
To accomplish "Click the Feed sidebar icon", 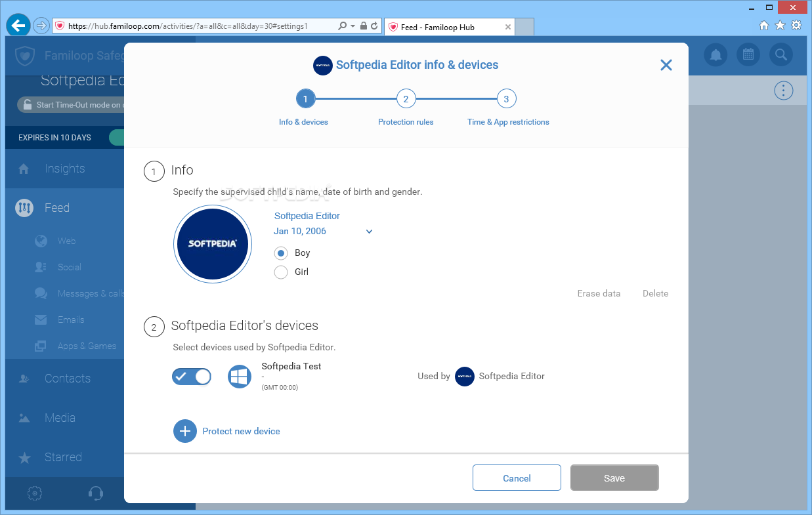I will tap(24, 208).
